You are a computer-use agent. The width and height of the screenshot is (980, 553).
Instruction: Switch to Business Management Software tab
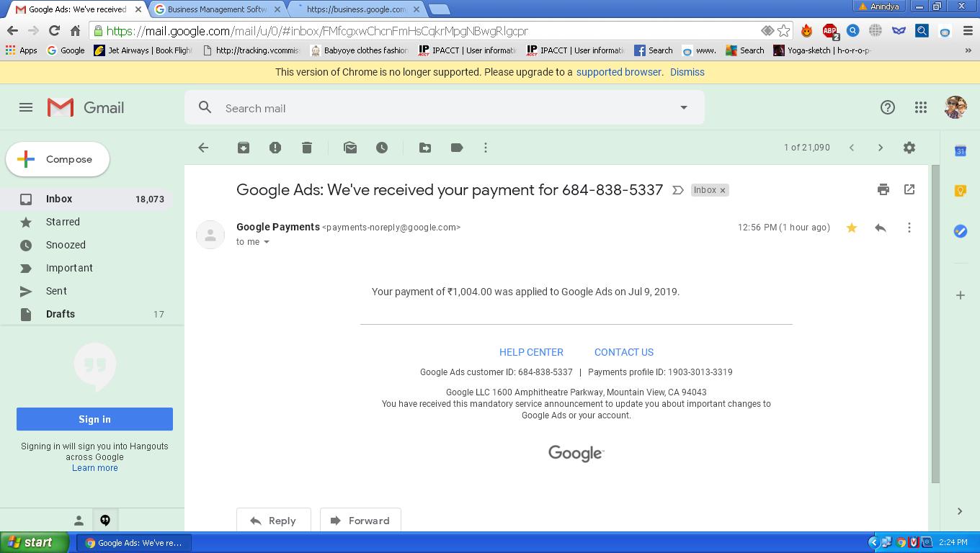[x=217, y=9]
